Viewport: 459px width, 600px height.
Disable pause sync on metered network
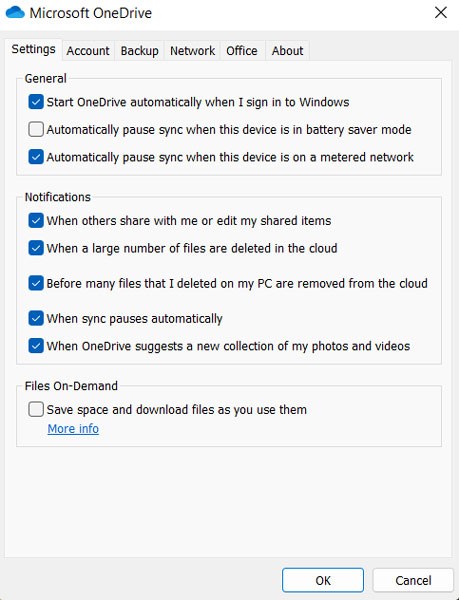point(36,157)
